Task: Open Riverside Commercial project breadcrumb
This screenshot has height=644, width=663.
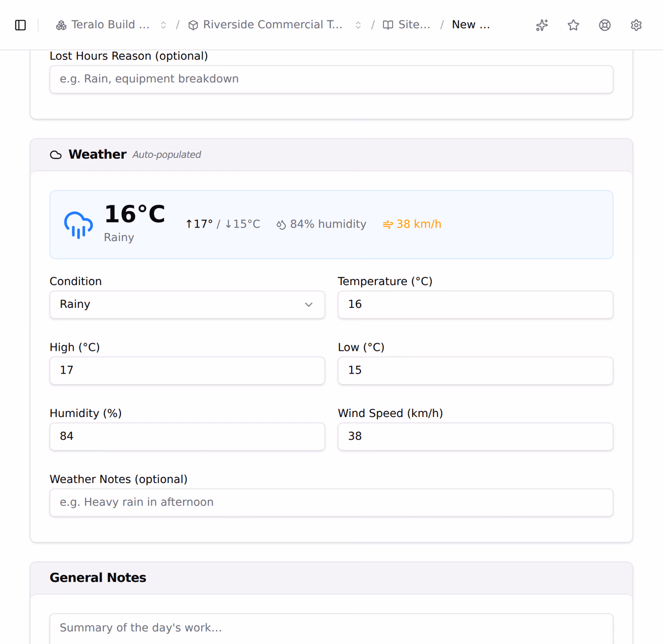Action: [x=266, y=25]
